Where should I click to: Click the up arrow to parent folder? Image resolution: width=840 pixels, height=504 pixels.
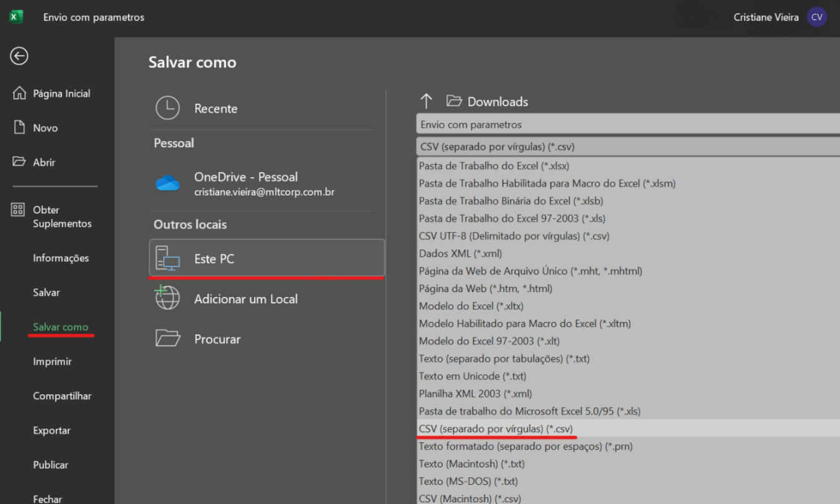tap(426, 101)
